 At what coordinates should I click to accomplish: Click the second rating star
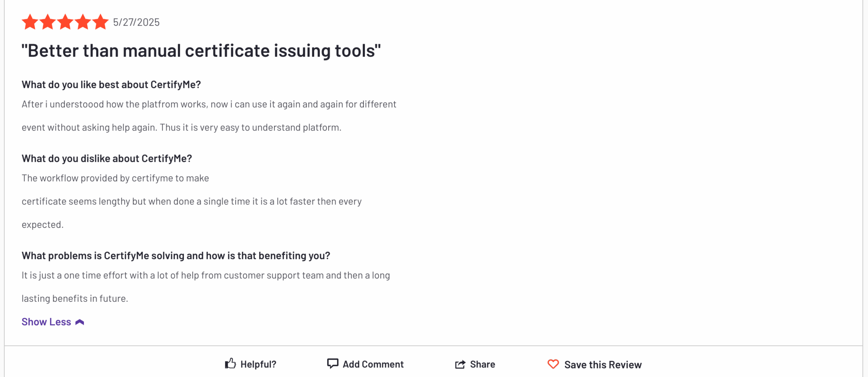point(48,22)
